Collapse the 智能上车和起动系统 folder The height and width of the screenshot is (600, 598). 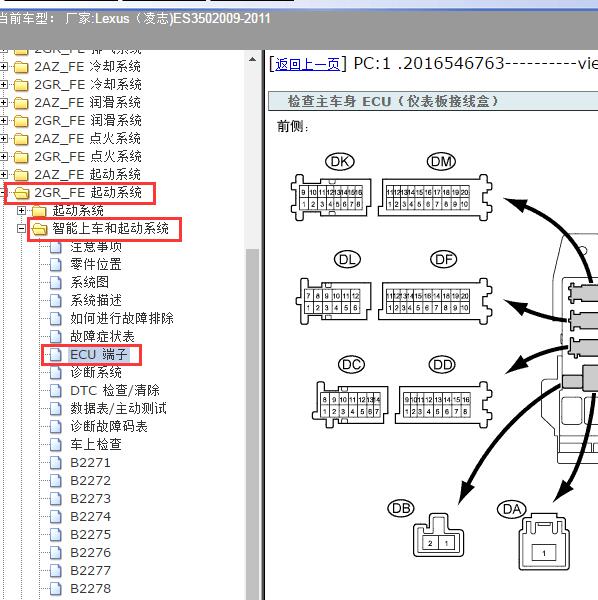coord(21,228)
